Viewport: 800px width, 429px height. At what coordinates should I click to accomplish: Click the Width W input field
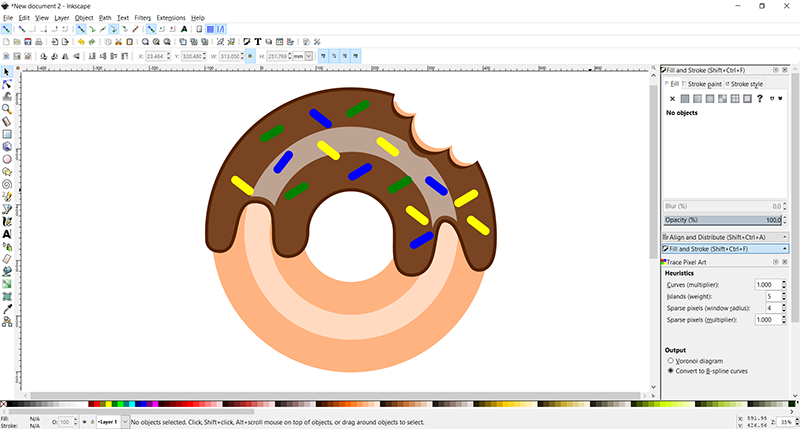pos(231,56)
